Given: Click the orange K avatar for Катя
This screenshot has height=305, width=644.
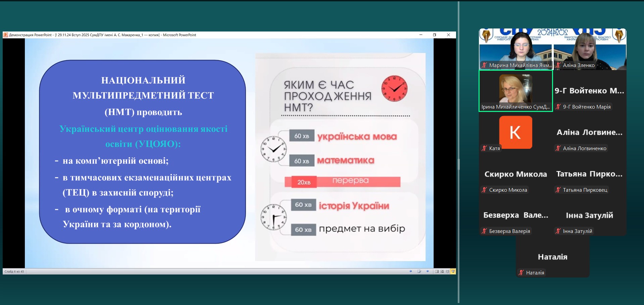Looking at the screenshot, I should [515, 132].
